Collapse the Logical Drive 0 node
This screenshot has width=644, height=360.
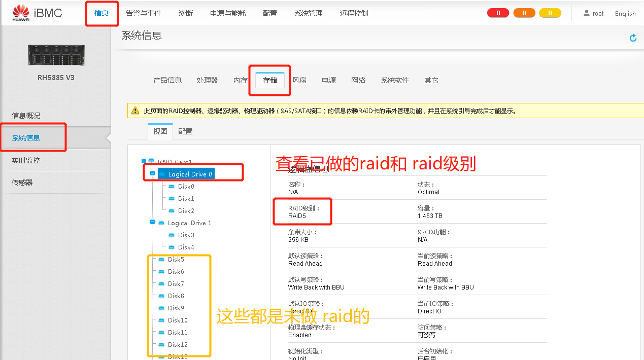click(x=153, y=174)
